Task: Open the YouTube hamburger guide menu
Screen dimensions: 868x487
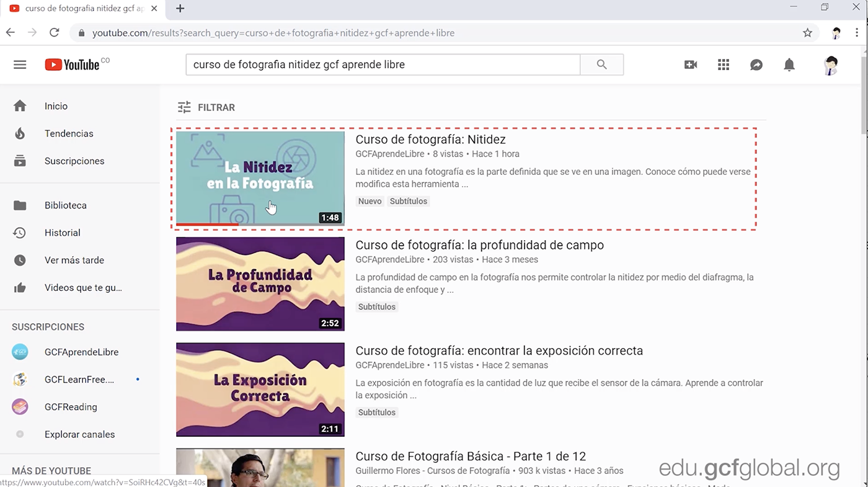Action: click(x=20, y=65)
